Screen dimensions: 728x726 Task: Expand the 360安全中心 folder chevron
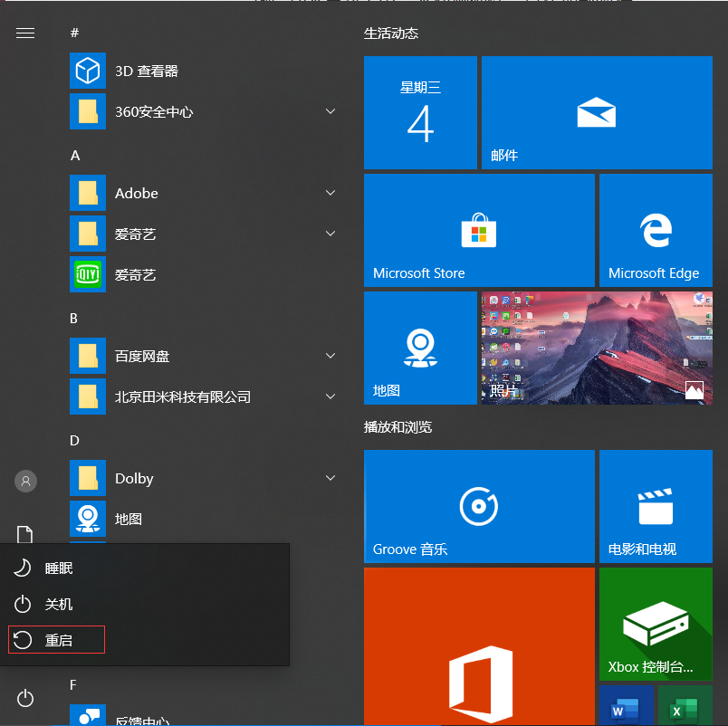(330, 111)
